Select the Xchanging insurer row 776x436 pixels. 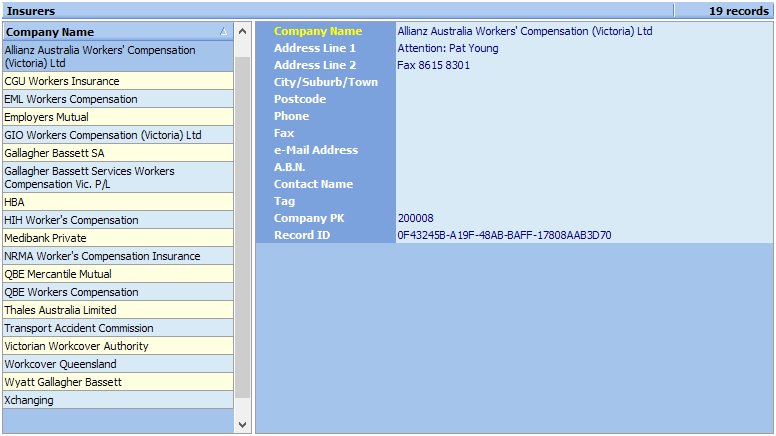click(x=118, y=400)
